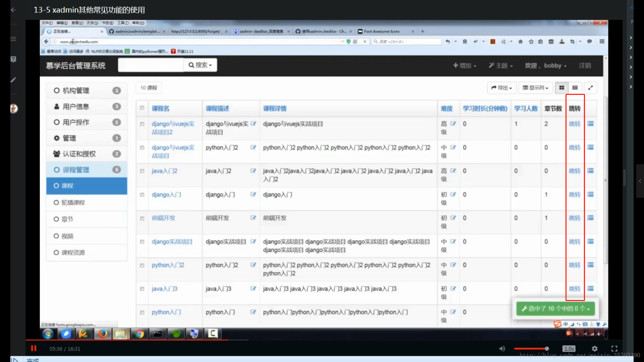Check the 前端开发 row checkbox
The width and height of the screenshot is (644, 362).
coord(142,218)
